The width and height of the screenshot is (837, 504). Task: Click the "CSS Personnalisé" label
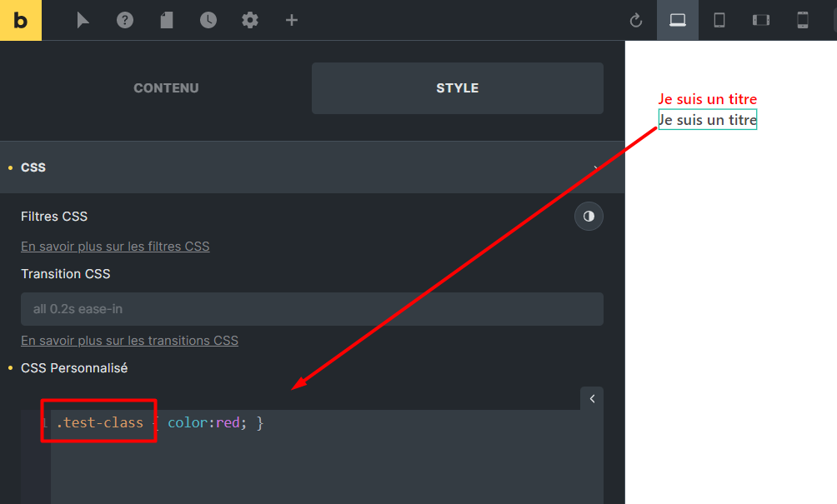pyautogui.click(x=74, y=368)
